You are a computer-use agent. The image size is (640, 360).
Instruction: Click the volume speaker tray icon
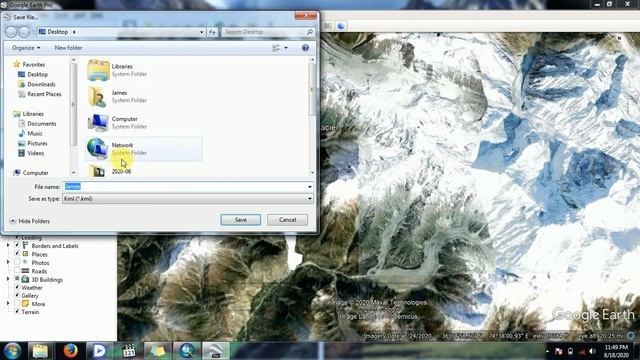(x=592, y=351)
